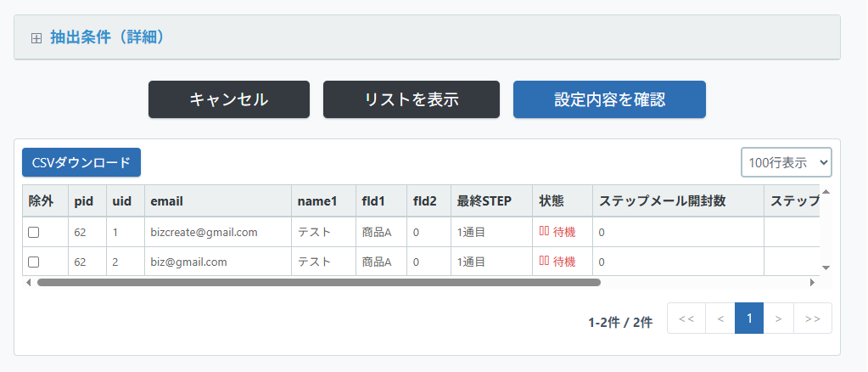Jump to last page with >> button
The height and width of the screenshot is (372, 868).
(813, 318)
